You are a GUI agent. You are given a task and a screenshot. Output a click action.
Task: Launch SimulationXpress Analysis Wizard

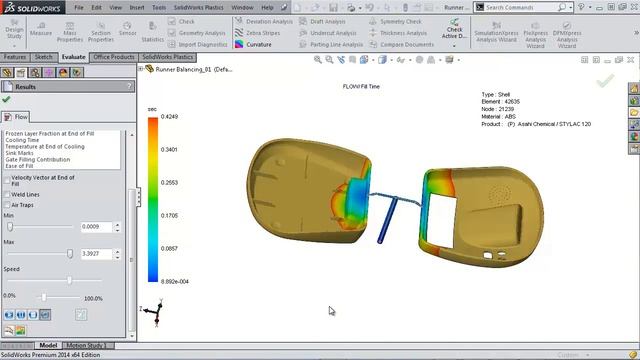tap(496, 33)
